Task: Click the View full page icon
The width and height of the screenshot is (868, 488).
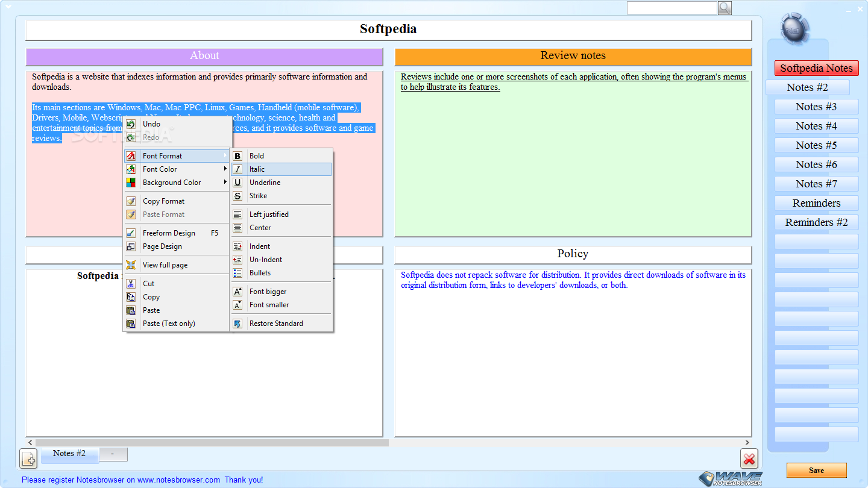Action: click(131, 264)
